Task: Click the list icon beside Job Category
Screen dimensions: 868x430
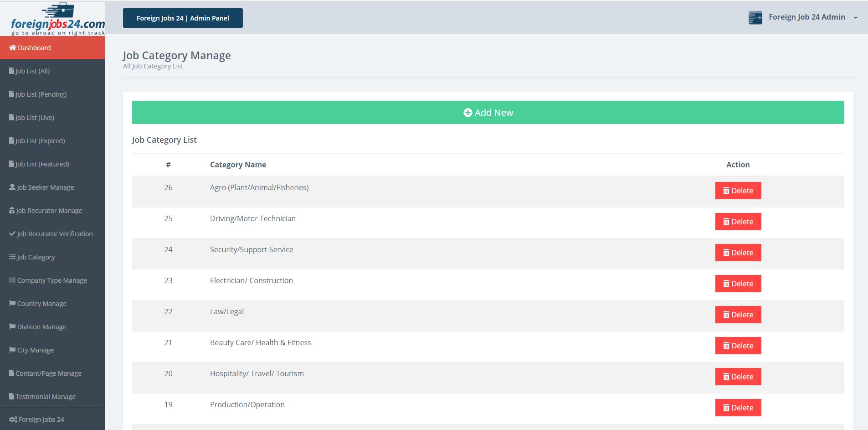Action: pyautogui.click(x=12, y=257)
